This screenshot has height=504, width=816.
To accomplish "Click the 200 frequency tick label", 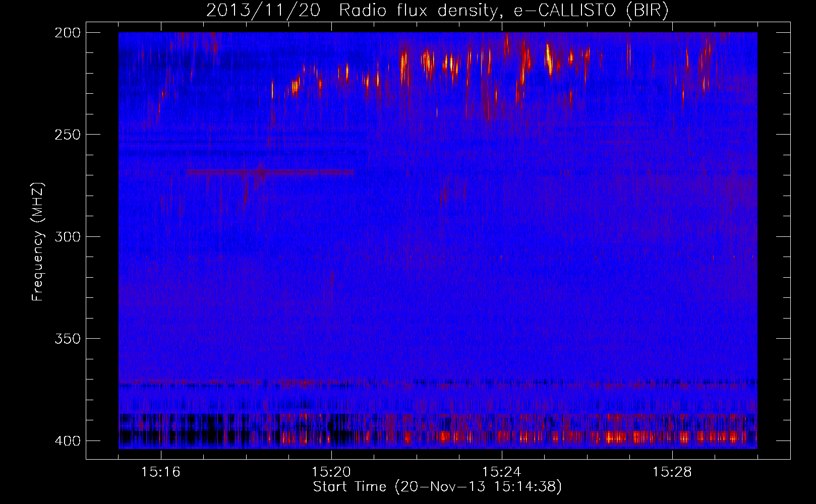I will tap(67, 32).
